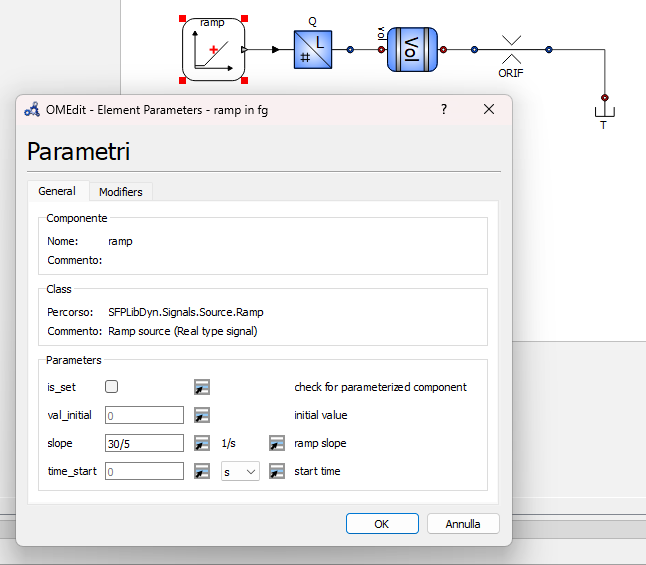Screen dimensions: 646x565
Task: Click the class path SFPLibDyn.Signals.Source.Ramp
Action: (186, 312)
